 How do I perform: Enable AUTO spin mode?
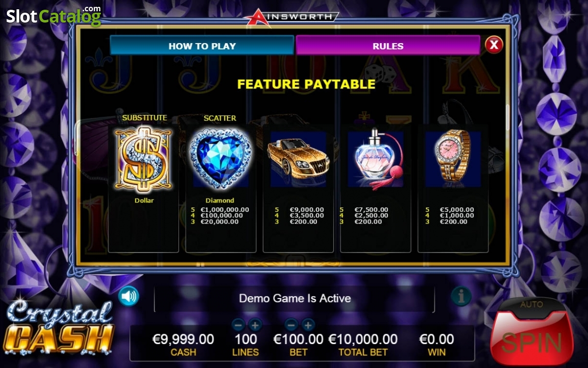click(532, 304)
